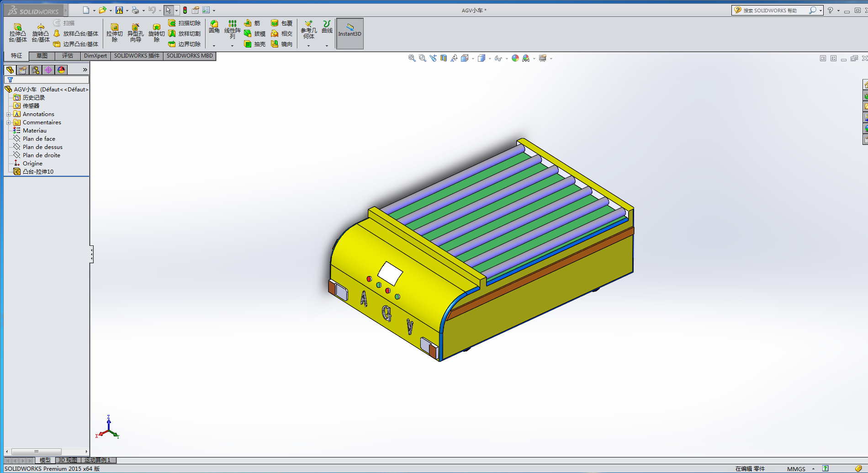Toggle the Instant3D button
This screenshot has height=473, width=868.
pyautogui.click(x=350, y=33)
